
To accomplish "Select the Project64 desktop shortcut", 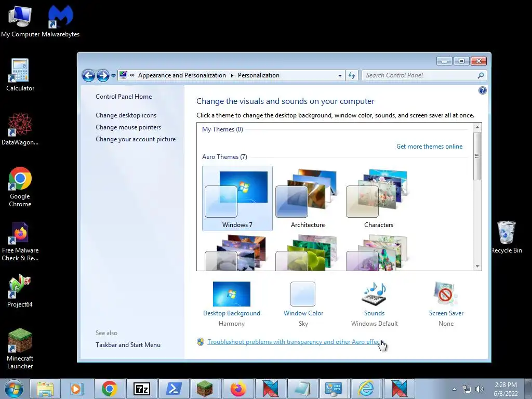I will point(20,291).
